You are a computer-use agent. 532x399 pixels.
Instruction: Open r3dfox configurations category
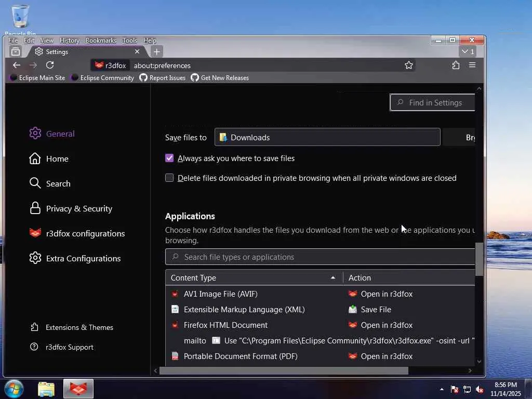(x=77, y=233)
